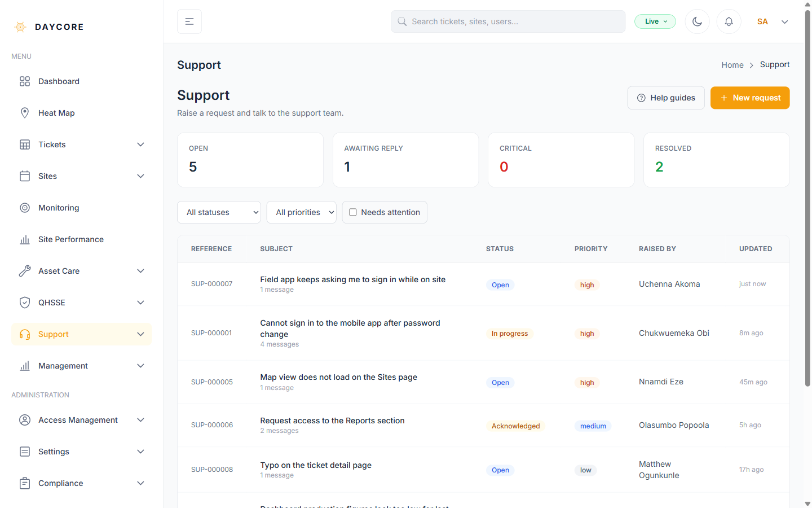Open ticket 'Map view does not load on the Sites page'
This screenshot has width=812, height=508.
339,377
